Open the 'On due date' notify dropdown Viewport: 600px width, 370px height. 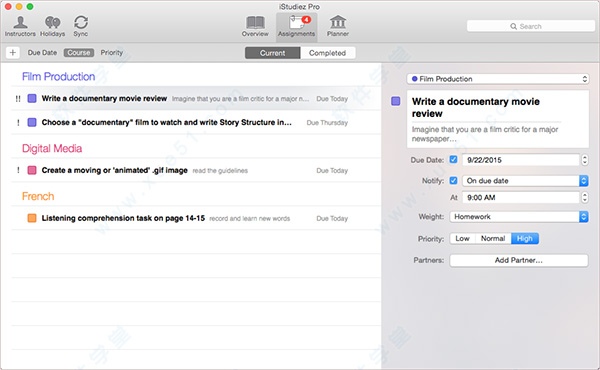[525, 181]
